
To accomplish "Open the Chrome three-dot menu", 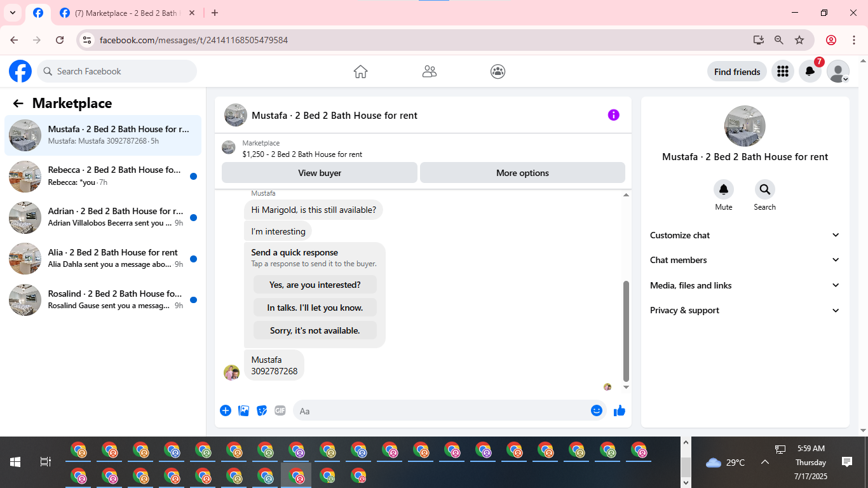I will pos(854,40).
